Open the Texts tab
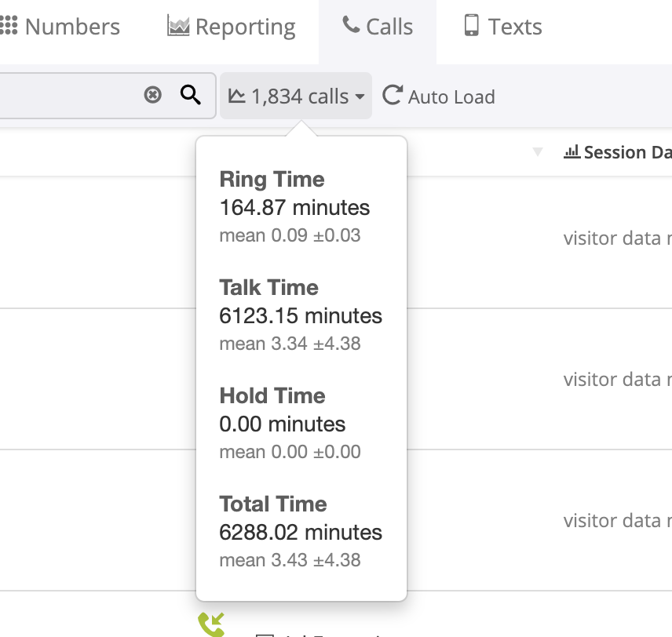Viewport: 672px width, 637px height. click(515, 27)
